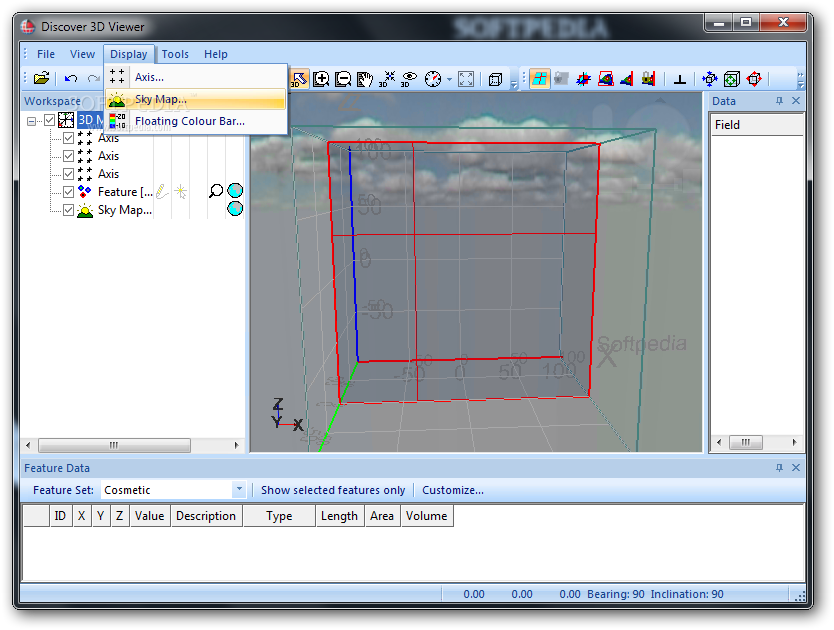
Task: Click the fit-to-extents view icon
Action: coord(466,79)
